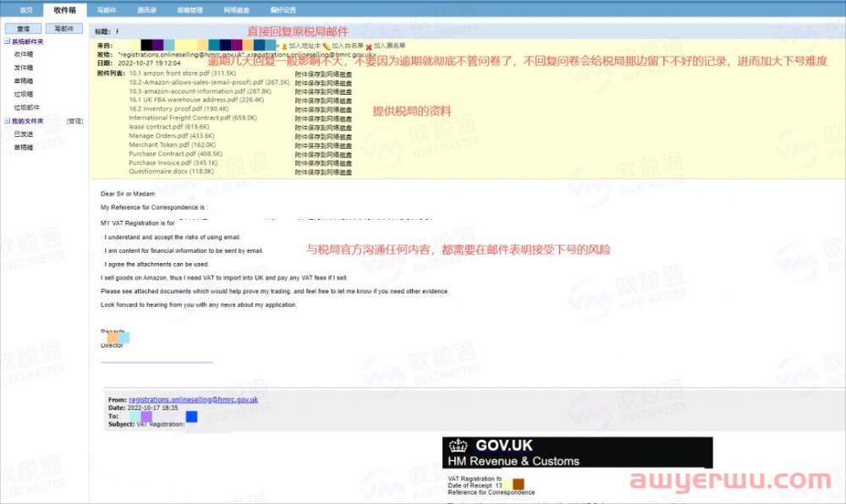
Task: Open the 邮箱管理 tab
Action: pyautogui.click(x=190, y=9)
